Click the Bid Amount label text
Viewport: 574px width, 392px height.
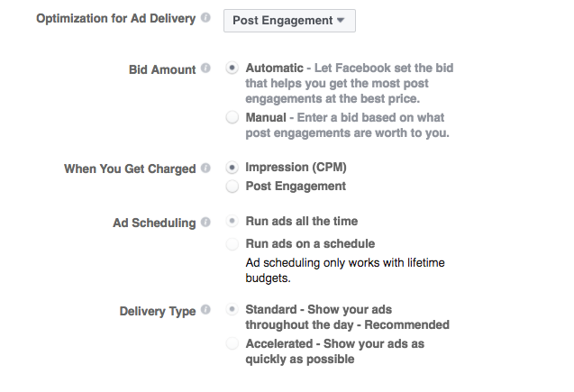[161, 68]
